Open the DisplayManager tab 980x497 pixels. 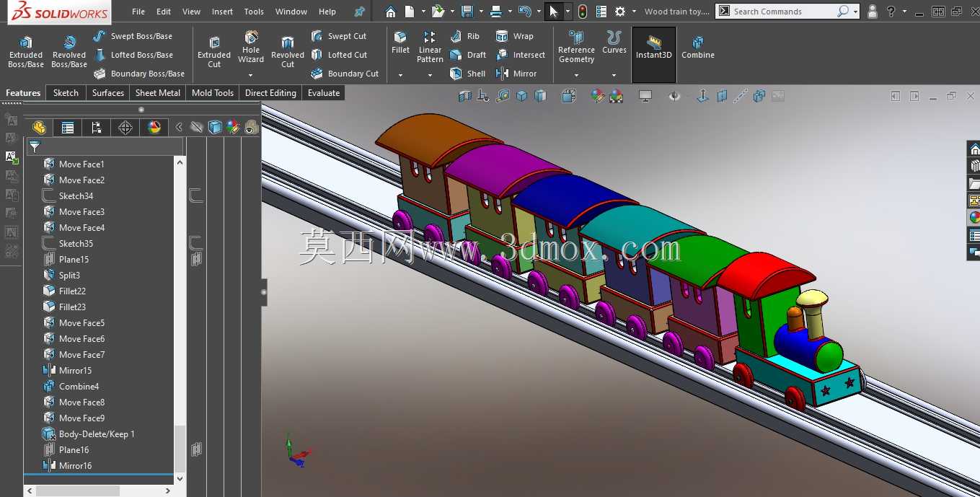[x=154, y=128]
